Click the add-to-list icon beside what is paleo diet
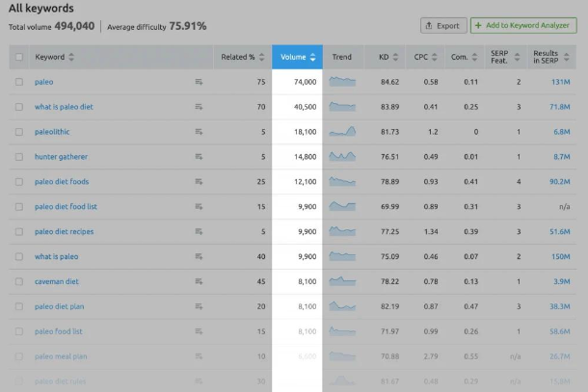 click(199, 107)
